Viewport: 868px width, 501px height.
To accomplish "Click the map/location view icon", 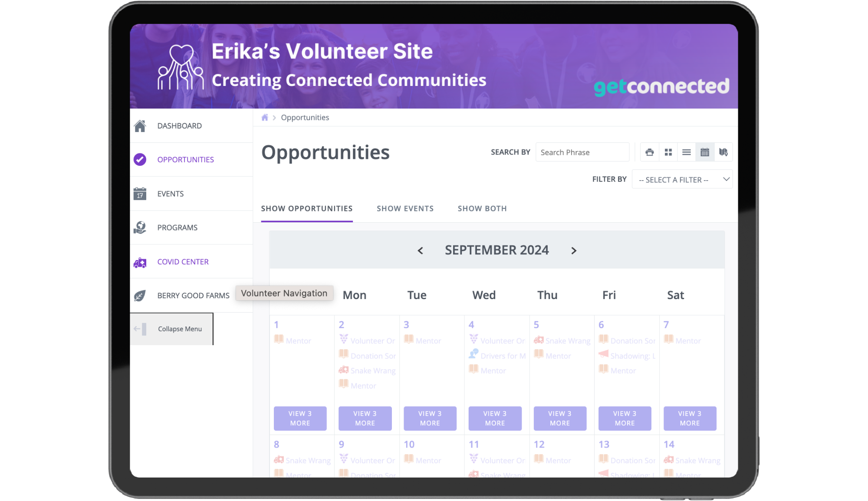I will point(723,152).
